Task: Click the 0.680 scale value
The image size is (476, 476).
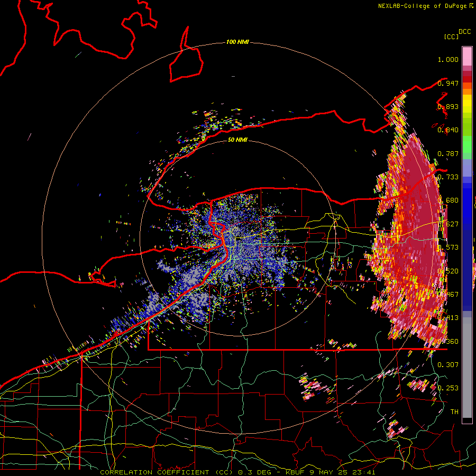Action: (448, 200)
